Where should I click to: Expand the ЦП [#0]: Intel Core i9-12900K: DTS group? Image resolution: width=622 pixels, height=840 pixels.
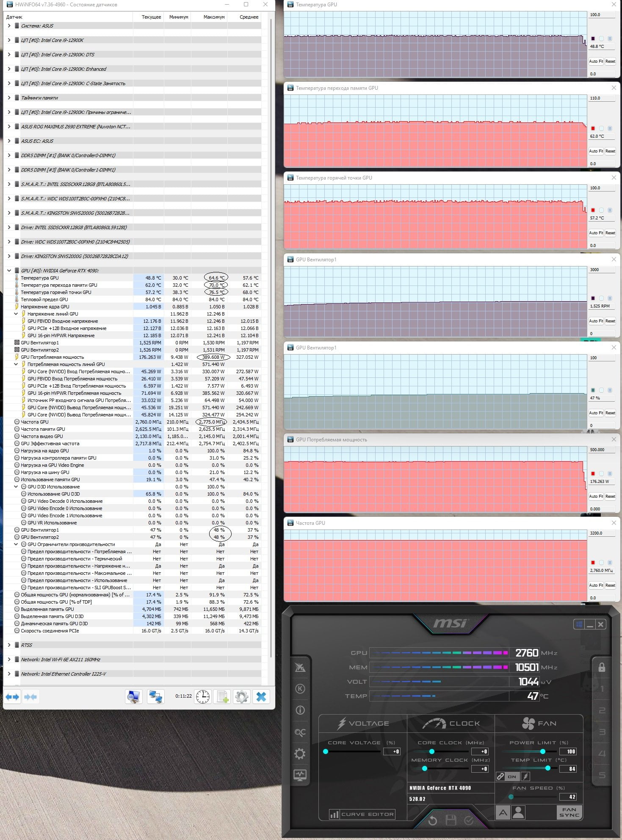(9, 55)
